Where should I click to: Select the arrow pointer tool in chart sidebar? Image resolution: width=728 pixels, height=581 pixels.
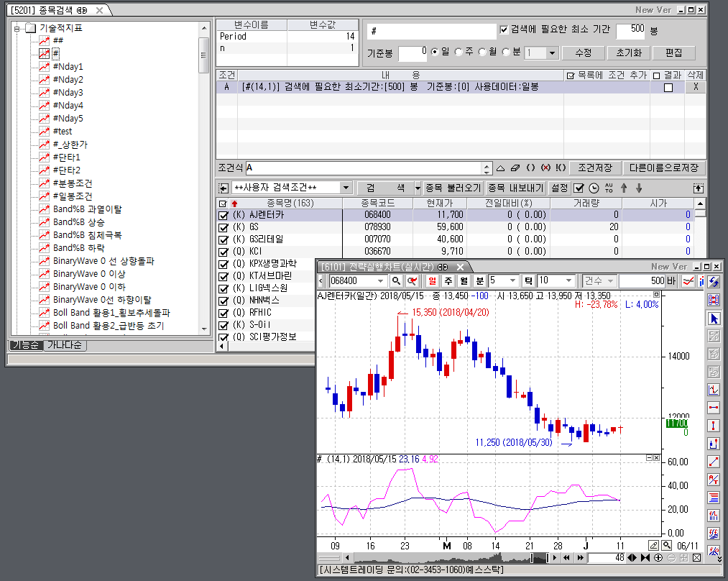click(714, 319)
